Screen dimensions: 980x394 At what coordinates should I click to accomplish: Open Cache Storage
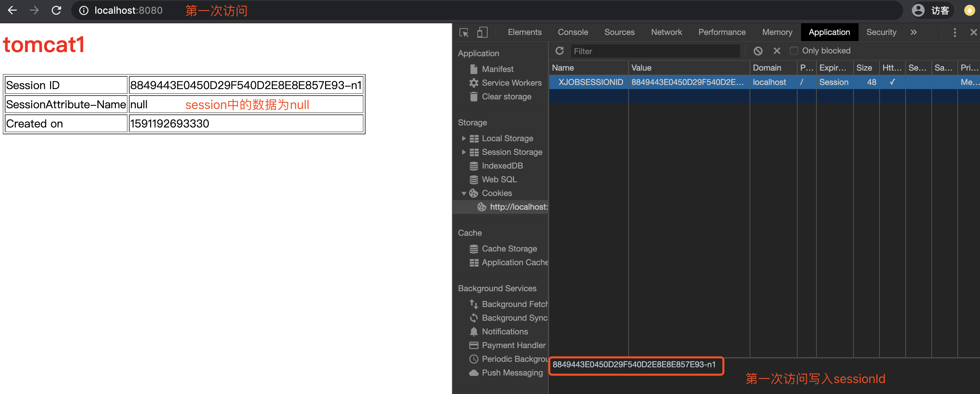[509, 248]
